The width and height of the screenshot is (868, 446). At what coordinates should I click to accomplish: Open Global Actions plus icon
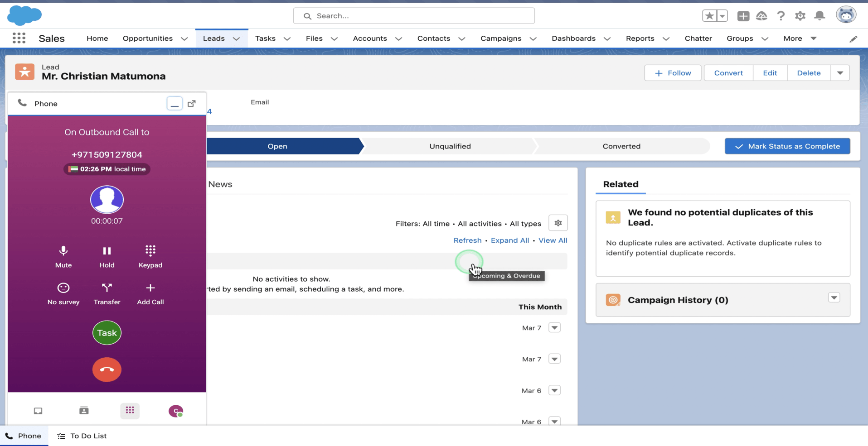pyautogui.click(x=743, y=16)
